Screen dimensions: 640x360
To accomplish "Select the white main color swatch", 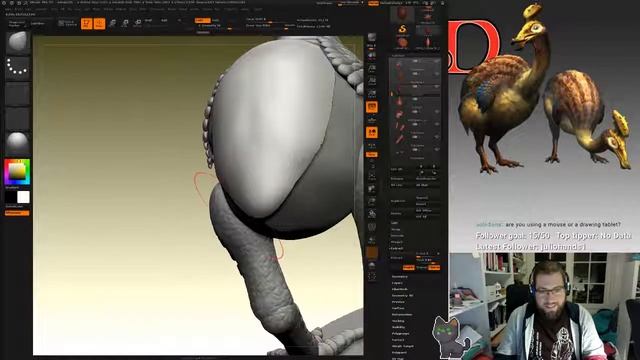I will 24,197.
